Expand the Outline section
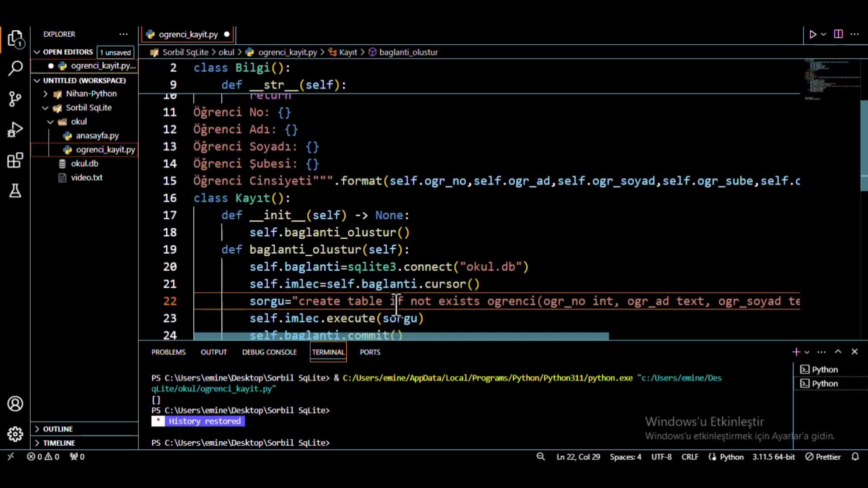Image resolution: width=868 pixels, height=488 pixels. point(85,429)
